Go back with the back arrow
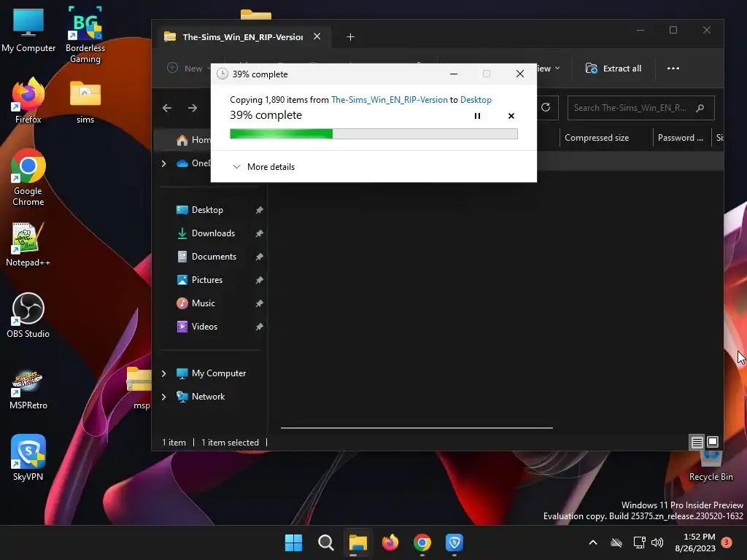 167,108
